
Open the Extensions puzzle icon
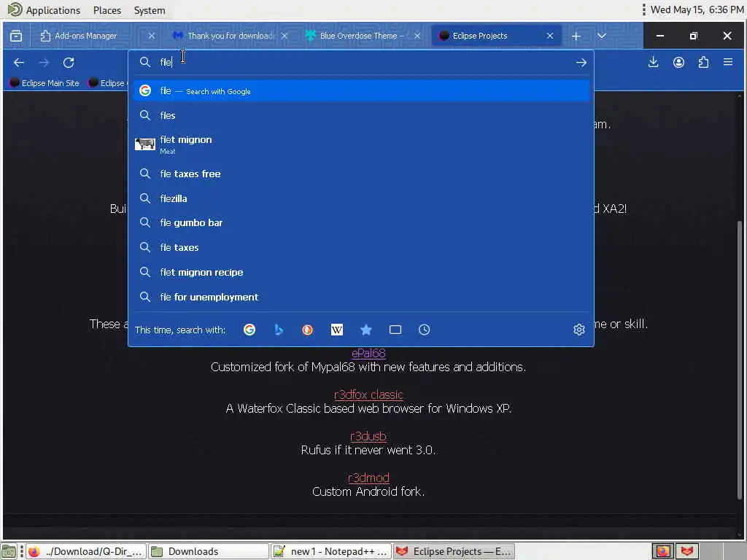(x=703, y=63)
